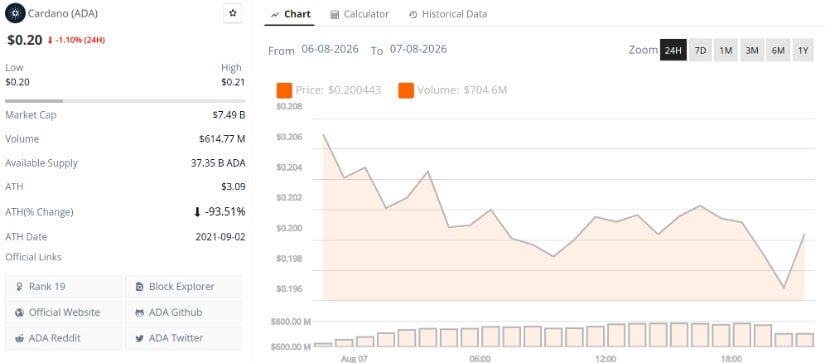Click the ATH Date value 2021-09-02
Viewport: 825px width, 363px height.
220,237
